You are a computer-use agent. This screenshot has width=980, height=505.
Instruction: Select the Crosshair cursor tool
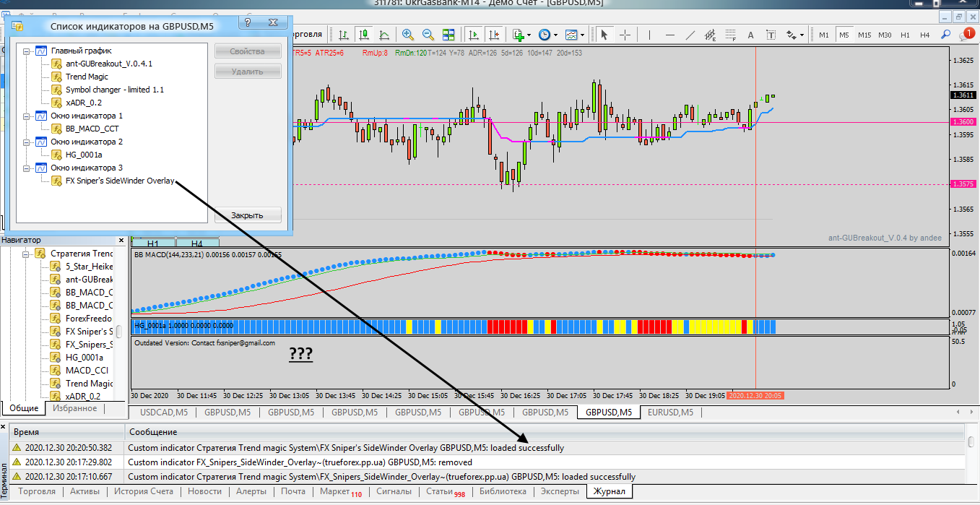click(625, 35)
